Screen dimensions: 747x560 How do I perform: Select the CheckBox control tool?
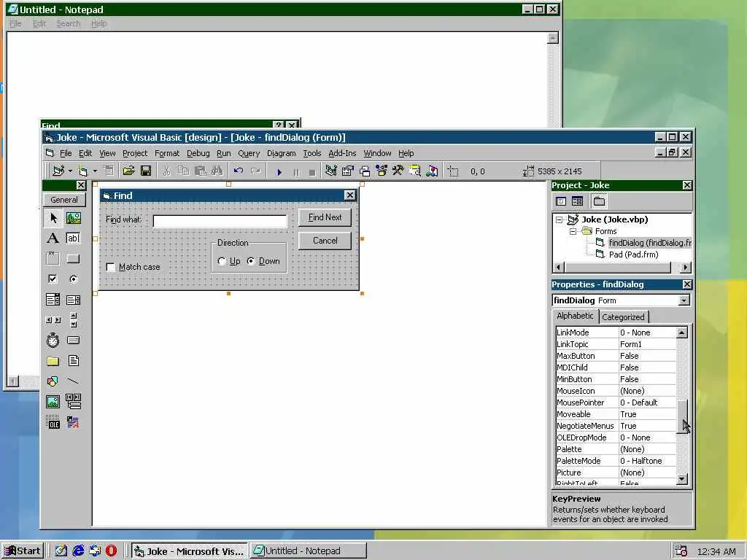[x=53, y=279]
